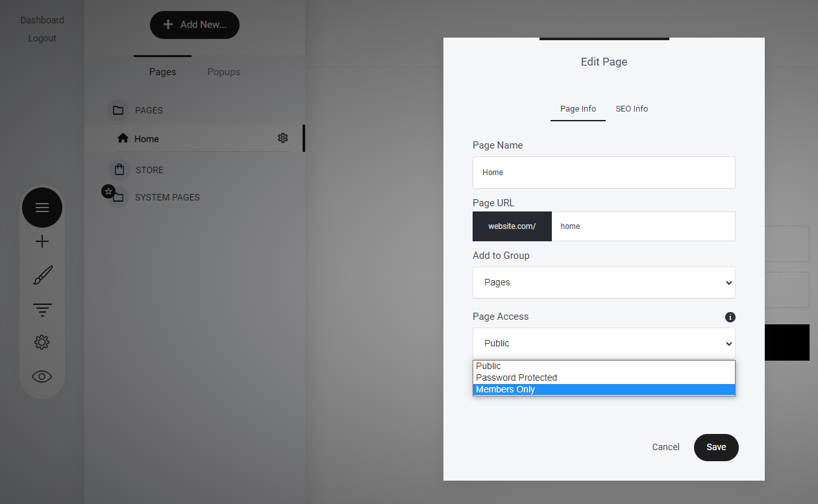Click the Page Name input field
This screenshot has height=504, width=818.
point(604,173)
